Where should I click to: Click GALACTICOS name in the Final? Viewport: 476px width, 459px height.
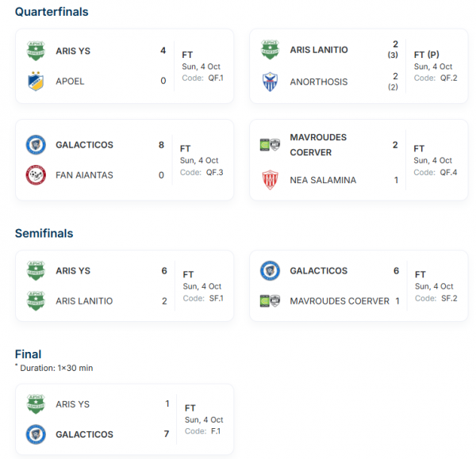coord(84,434)
